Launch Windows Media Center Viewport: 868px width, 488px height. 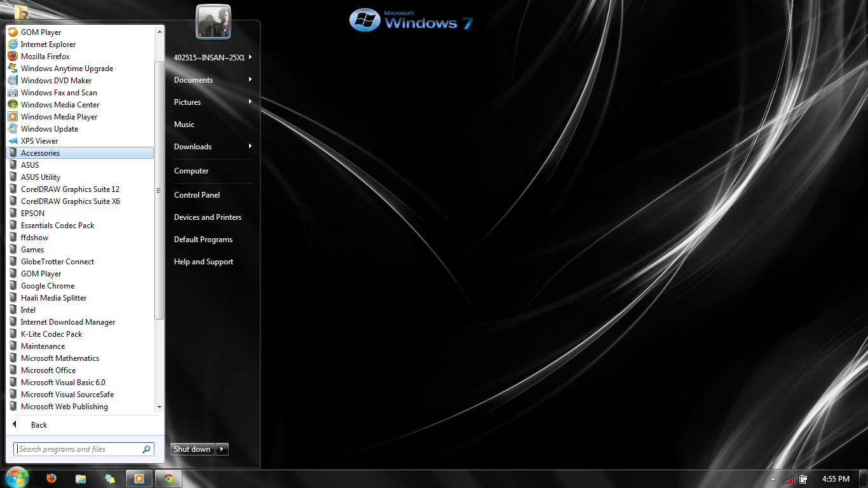pos(79,105)
